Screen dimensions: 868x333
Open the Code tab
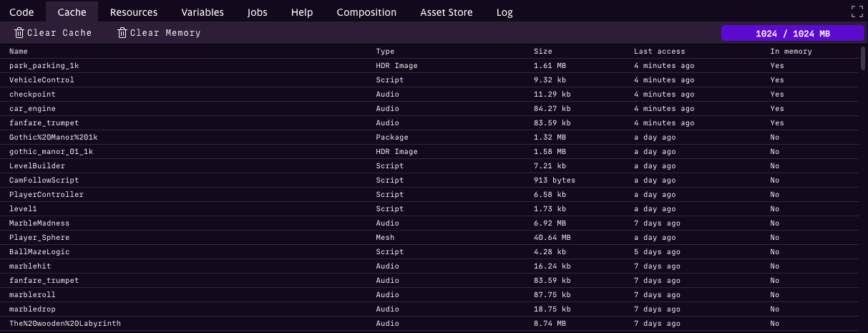(21, 12)
